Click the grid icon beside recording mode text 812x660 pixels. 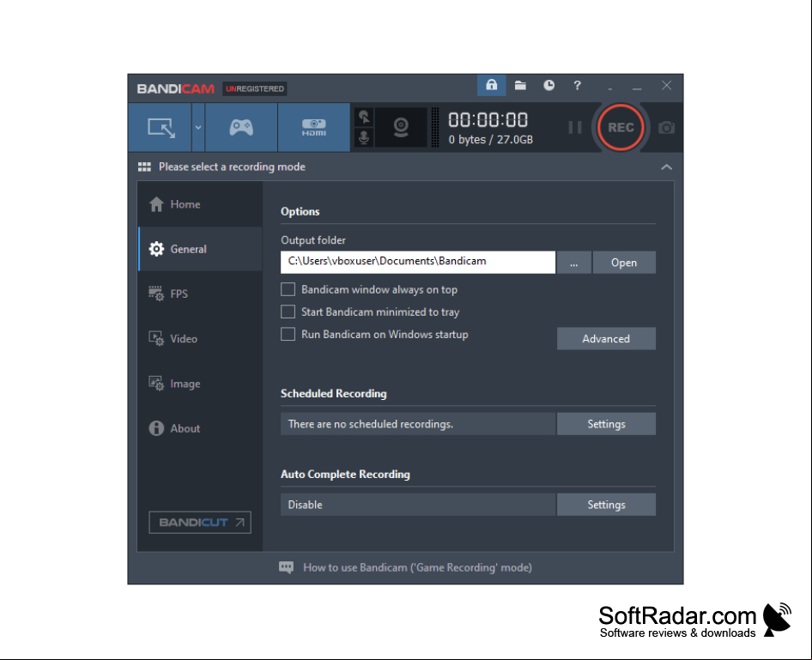pyautogui.click(x=144, y=167)
